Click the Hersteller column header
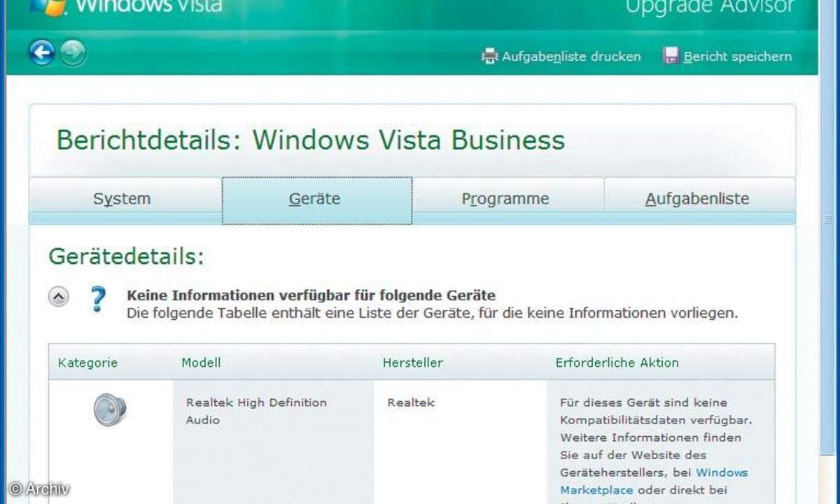840x504 pixels. click(x=413, y=363)
